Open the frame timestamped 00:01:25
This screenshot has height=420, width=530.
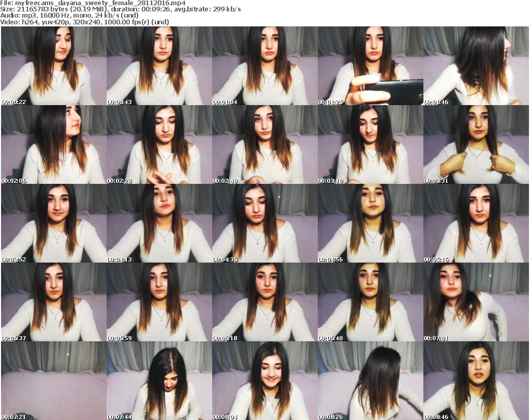[371, 66]
